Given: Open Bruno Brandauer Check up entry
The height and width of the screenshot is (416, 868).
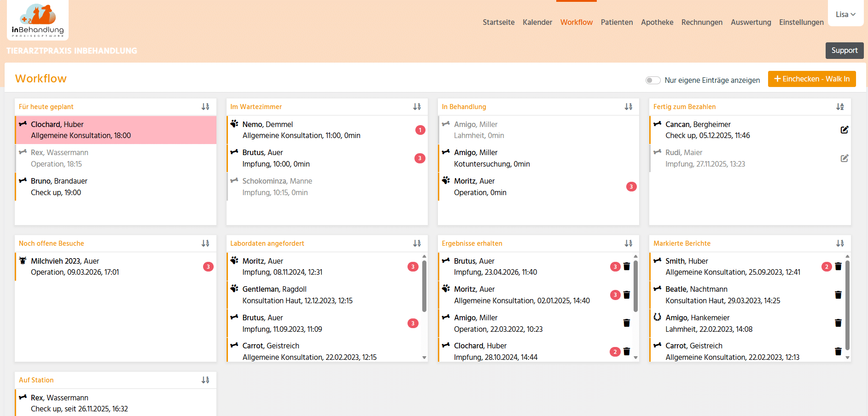Looking at the screenshot, I should pos(116,187).
